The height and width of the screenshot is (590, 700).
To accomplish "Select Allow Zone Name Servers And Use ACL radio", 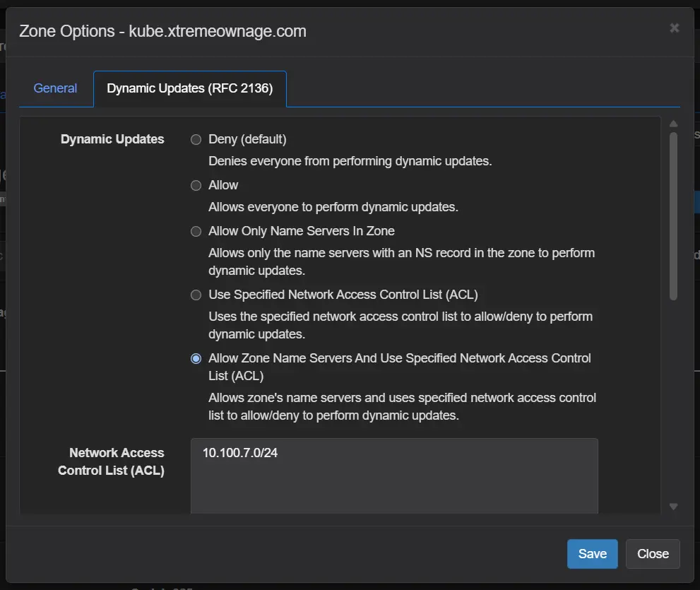I will coord(196,358).
